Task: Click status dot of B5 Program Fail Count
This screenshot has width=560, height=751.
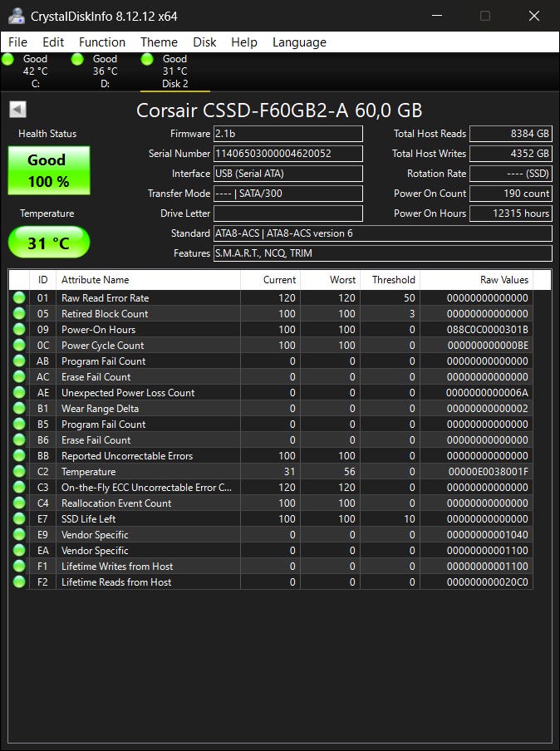Action: 19,425
